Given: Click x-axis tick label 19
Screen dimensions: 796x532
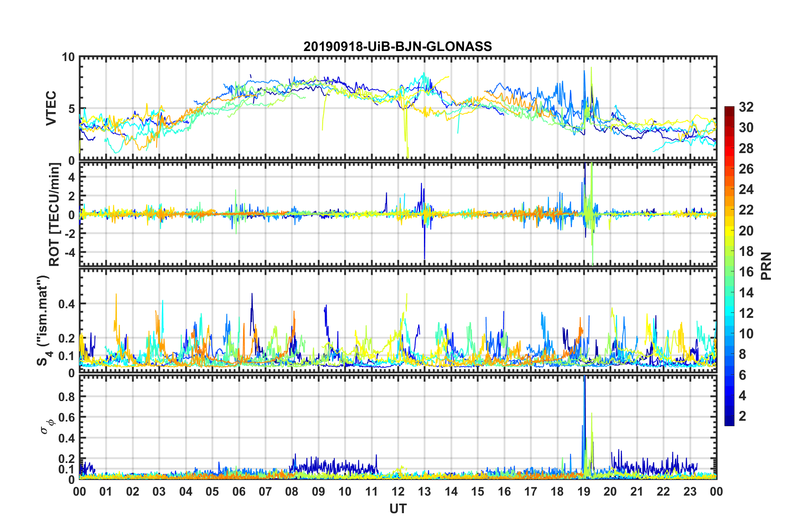Looking at the screenshot, I should coord(584,491).
